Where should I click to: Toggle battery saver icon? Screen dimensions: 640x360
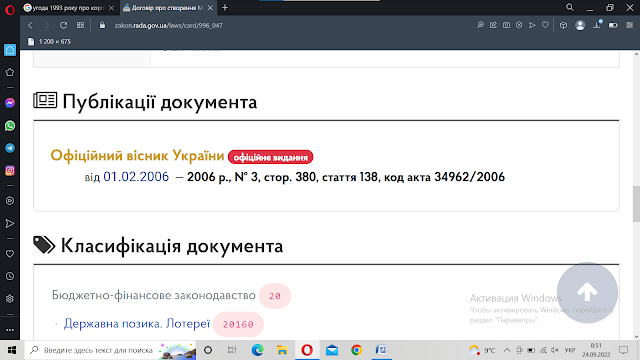click(x=613, y=25)
